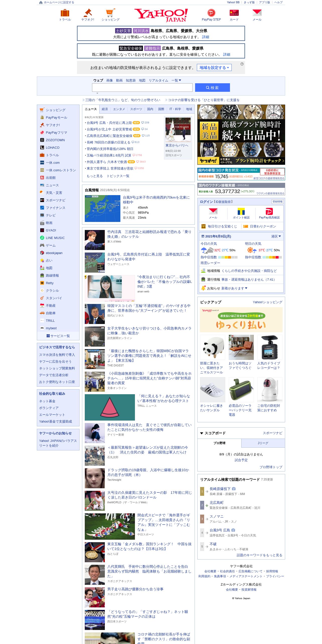The image size is (322, 644).
Task: Click the ebookjapan sidebar icon
Action: [x=42, y=253]
